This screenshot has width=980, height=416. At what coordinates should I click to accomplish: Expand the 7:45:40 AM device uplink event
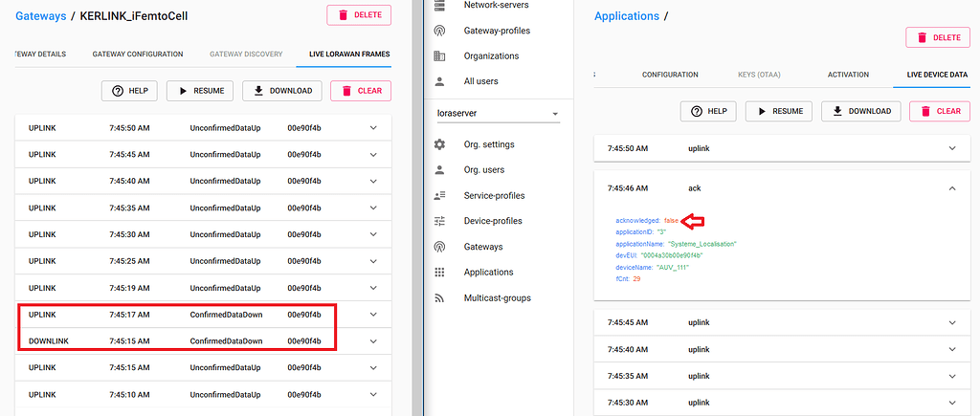(x=952, y=349)
